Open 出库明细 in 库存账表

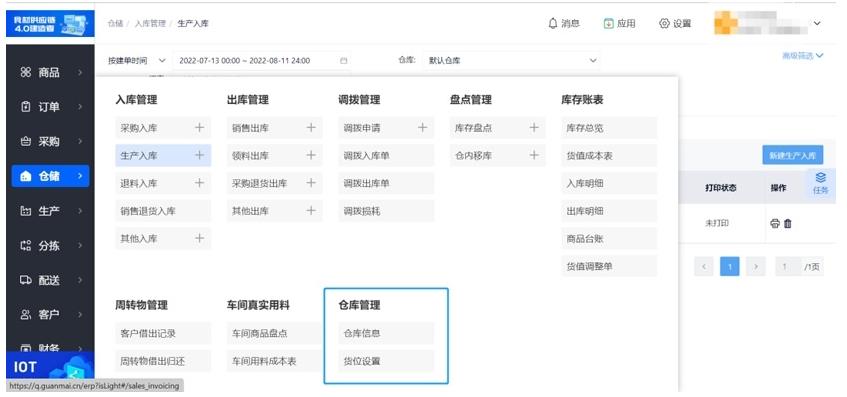[609, 211]
